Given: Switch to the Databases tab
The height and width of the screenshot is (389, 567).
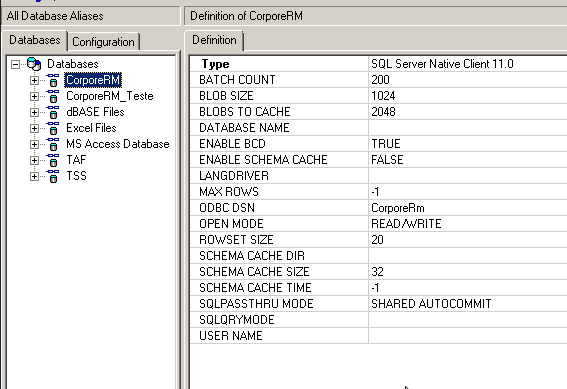Looking at the screenshot, I should click(x=35, y=40).
